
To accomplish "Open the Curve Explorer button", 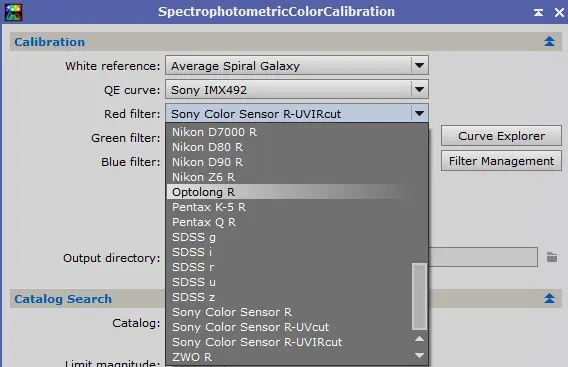I will (x=501, y=136).
